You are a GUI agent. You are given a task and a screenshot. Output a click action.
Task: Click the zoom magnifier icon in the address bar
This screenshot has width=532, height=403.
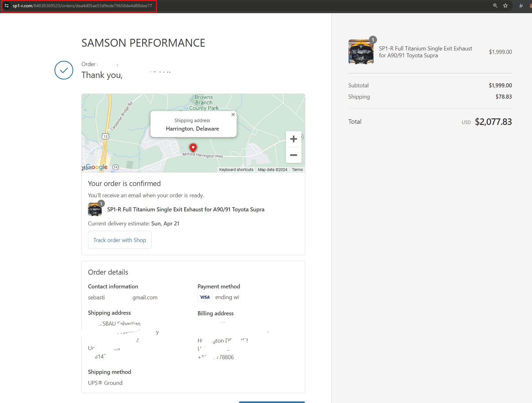click(x=495, y=6)
